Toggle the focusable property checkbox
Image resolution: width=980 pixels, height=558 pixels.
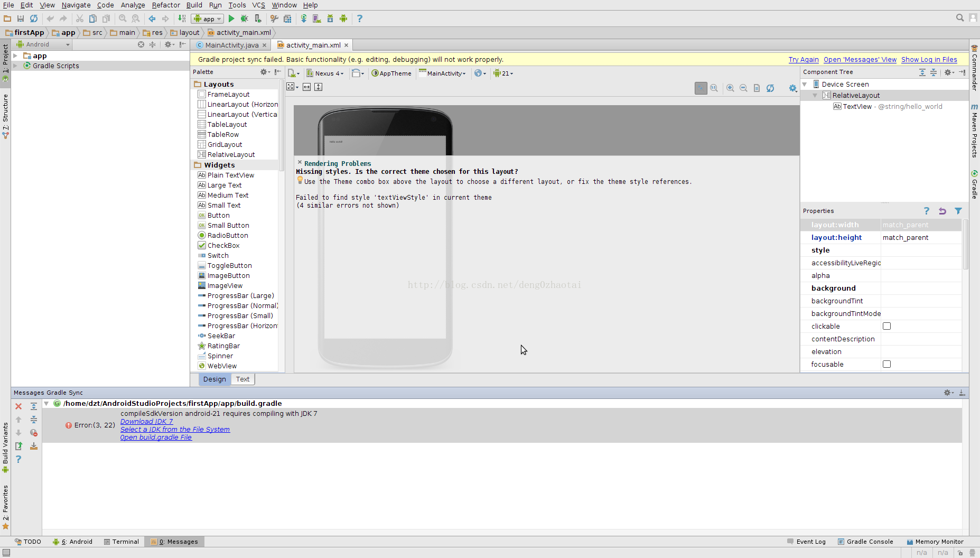tap(886, 364)
